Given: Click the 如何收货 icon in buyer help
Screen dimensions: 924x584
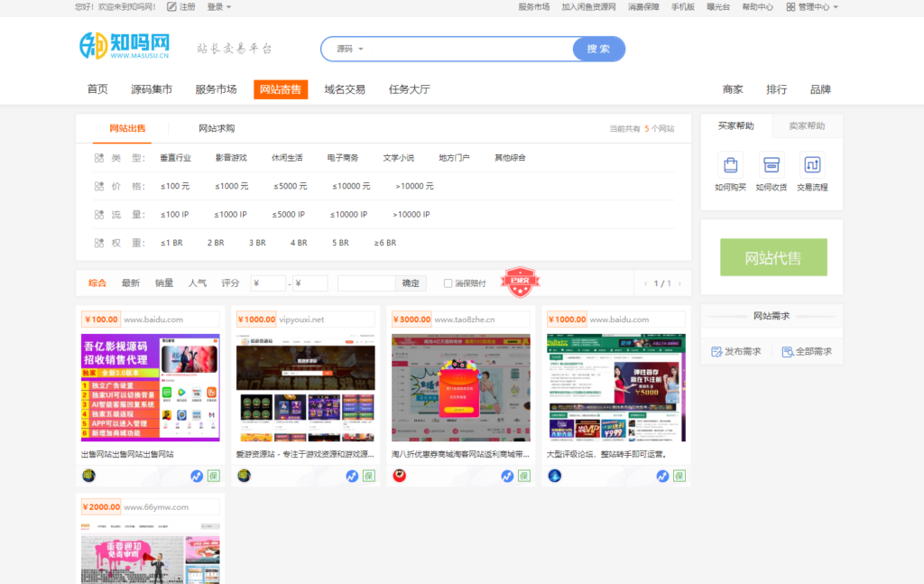Looking at the screenshot, I should 772,165.
